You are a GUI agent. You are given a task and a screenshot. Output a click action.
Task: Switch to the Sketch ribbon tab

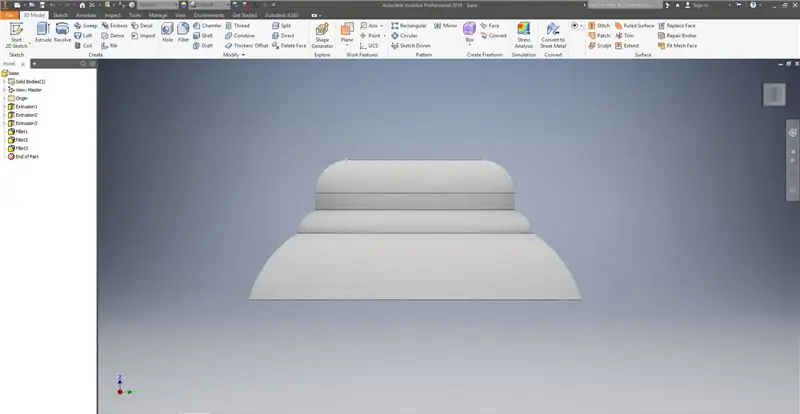tap(60, 16)
